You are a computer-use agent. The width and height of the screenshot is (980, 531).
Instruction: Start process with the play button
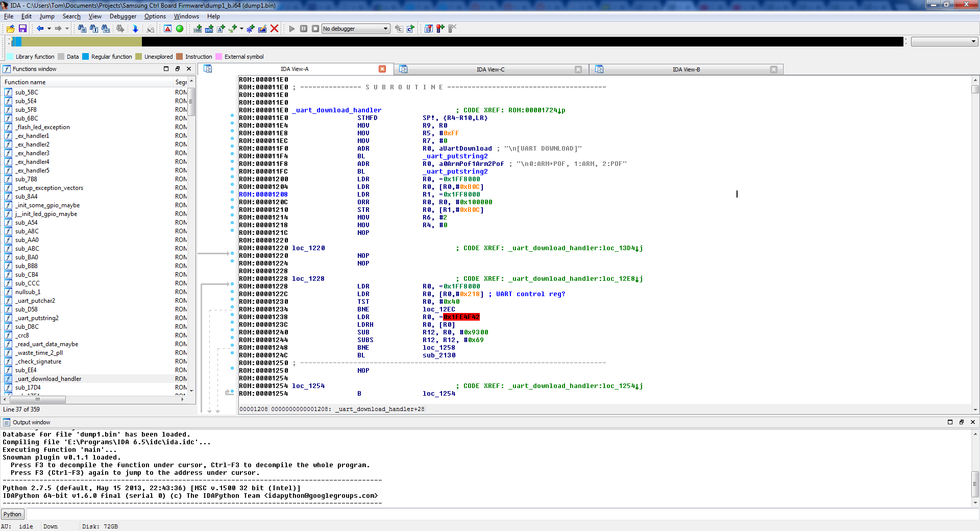tap(292, 29)
